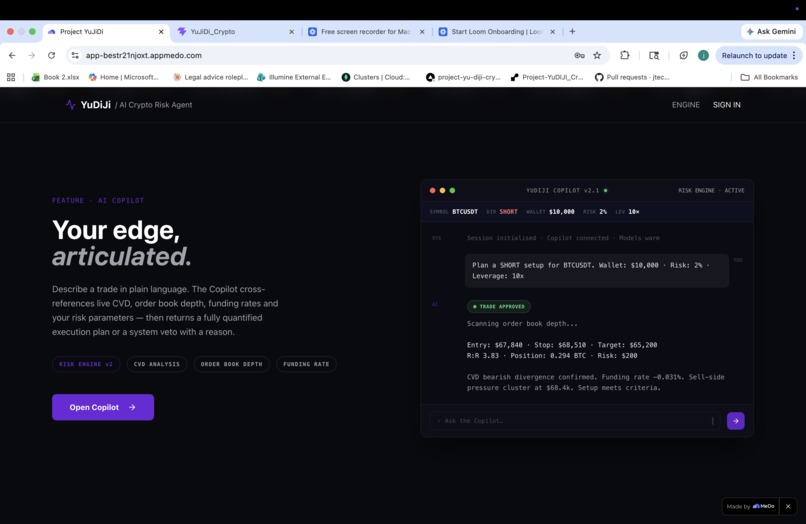Go back using browser back arrow
806x524 pixels.
tap(12, 56)
